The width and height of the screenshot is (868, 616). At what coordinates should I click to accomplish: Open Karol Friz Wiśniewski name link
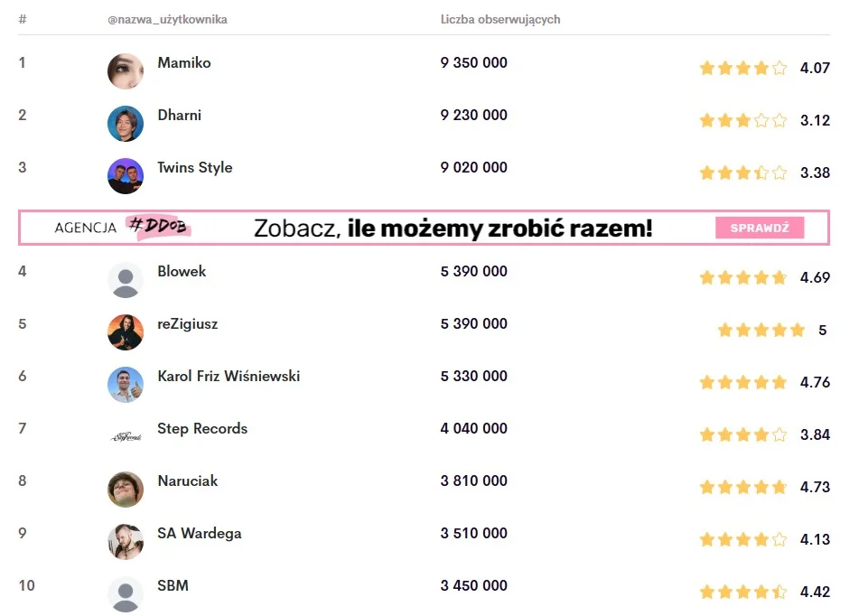point(229,376)
